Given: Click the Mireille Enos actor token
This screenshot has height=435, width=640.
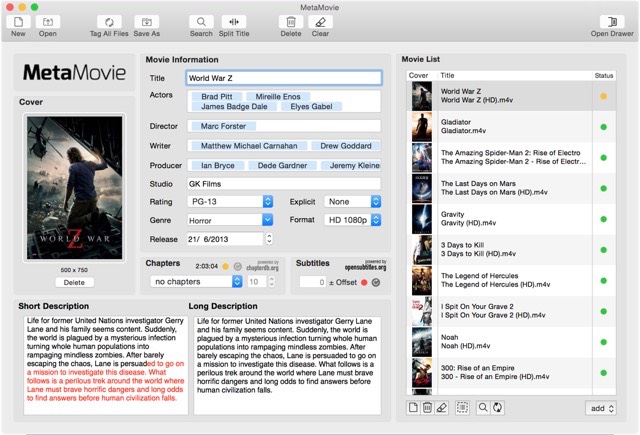Looking at the screenshot, I should pos(278,97).
